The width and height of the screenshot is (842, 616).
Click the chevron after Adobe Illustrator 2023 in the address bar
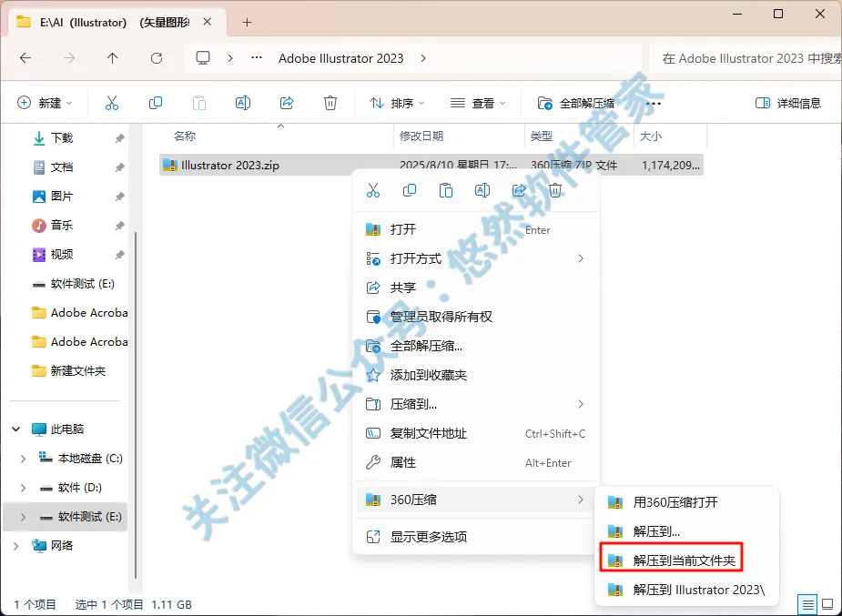click(x=423, y=58)
